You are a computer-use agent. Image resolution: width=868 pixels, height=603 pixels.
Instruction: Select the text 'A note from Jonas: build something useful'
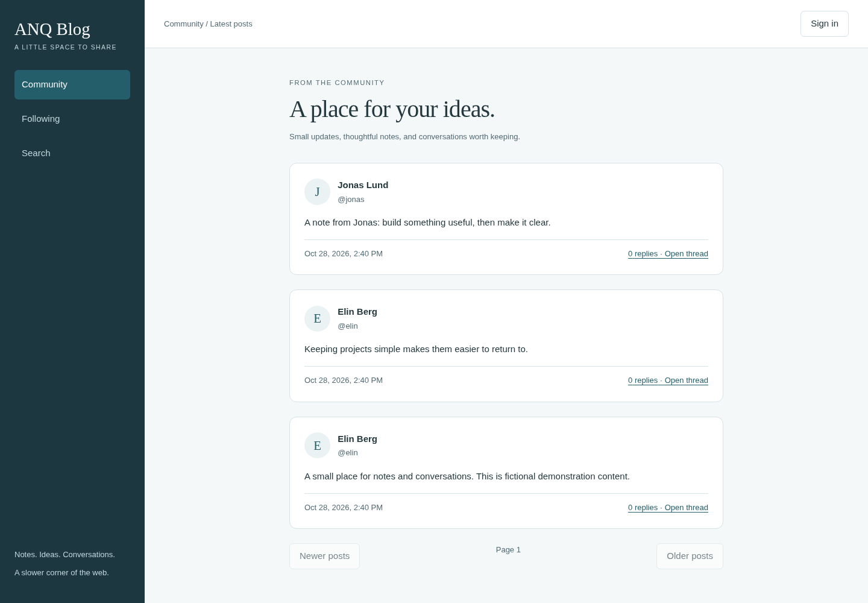[389, 223]
